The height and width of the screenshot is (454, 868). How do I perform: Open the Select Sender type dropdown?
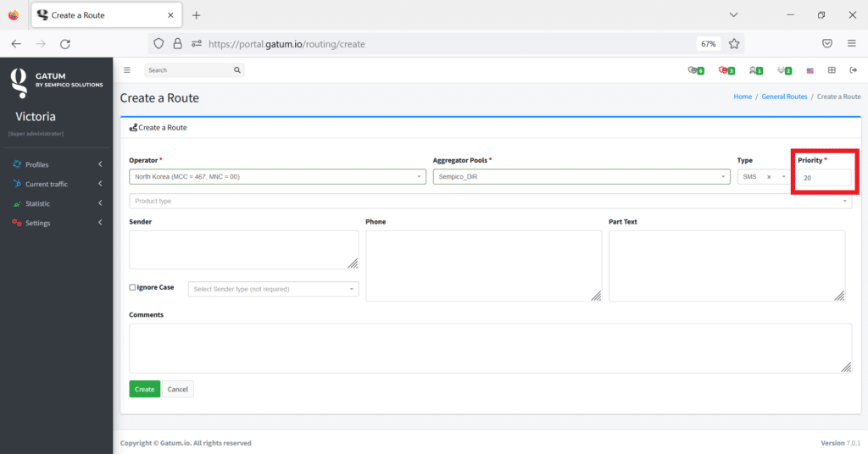pyautogui.click(x=273, y=290)
